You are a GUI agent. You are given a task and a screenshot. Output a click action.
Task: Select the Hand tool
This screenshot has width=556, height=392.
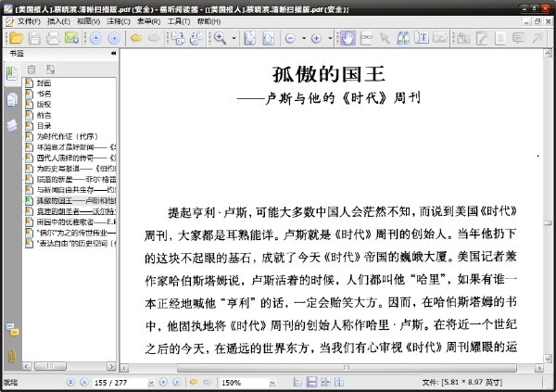point(347,38)
